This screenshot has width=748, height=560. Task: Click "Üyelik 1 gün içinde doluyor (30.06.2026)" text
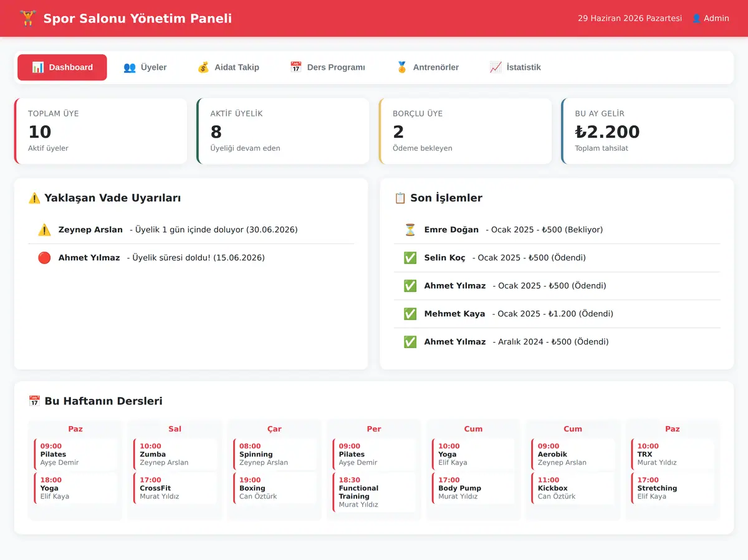[x=214, y=230]
